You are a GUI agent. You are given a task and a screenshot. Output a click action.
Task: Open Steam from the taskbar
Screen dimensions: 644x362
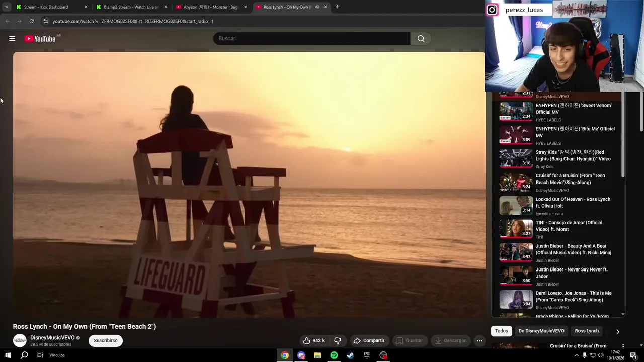click(350, 355)
